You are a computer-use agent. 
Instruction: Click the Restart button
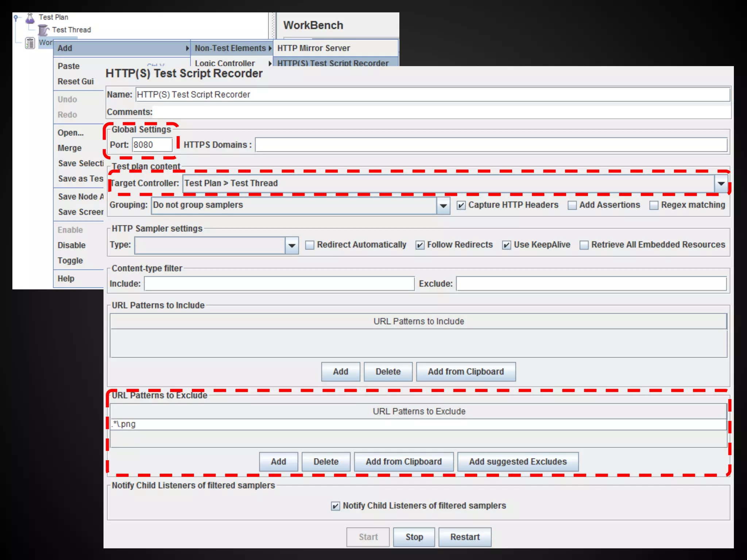click(465, 537)
